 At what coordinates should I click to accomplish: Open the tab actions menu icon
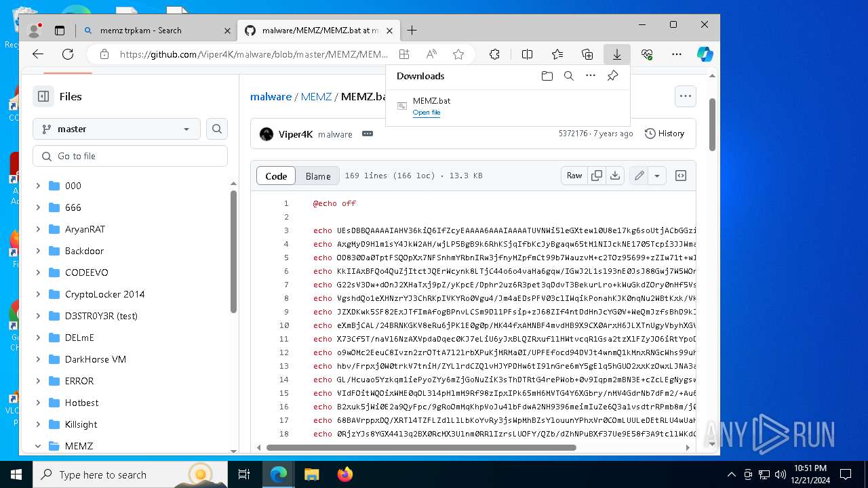[x=60, y=30]
